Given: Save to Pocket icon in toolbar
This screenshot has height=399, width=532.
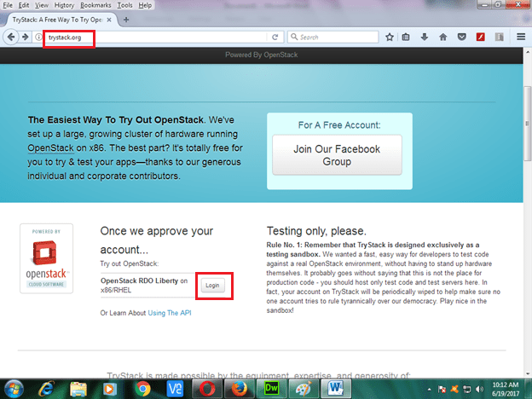Looking at the screenshot, I should (x=461, y=37).
